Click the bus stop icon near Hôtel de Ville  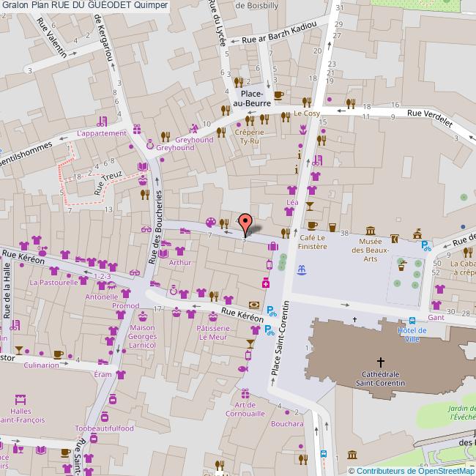pyautogui.click(x=412, y=320)
